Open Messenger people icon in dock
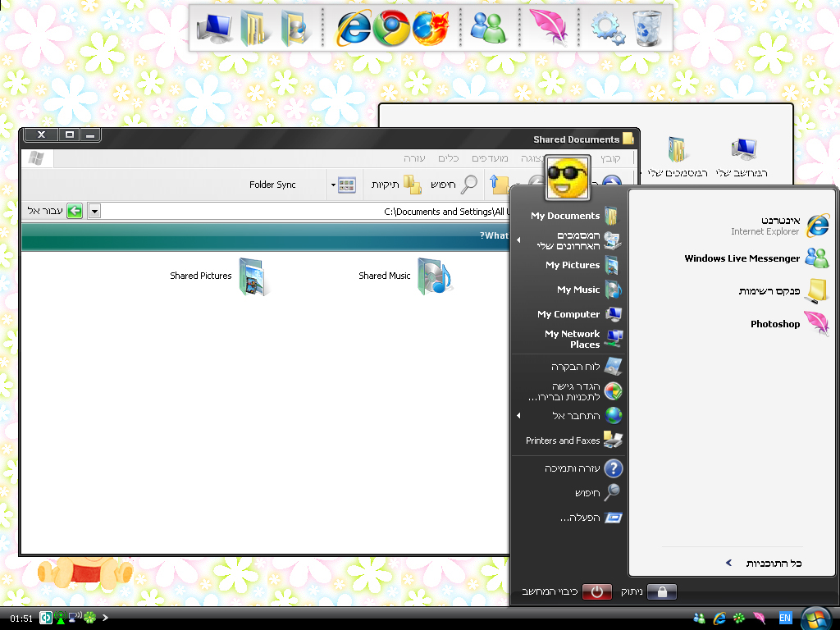The width and height of the screenshot is (840, 630). point(488,28)
